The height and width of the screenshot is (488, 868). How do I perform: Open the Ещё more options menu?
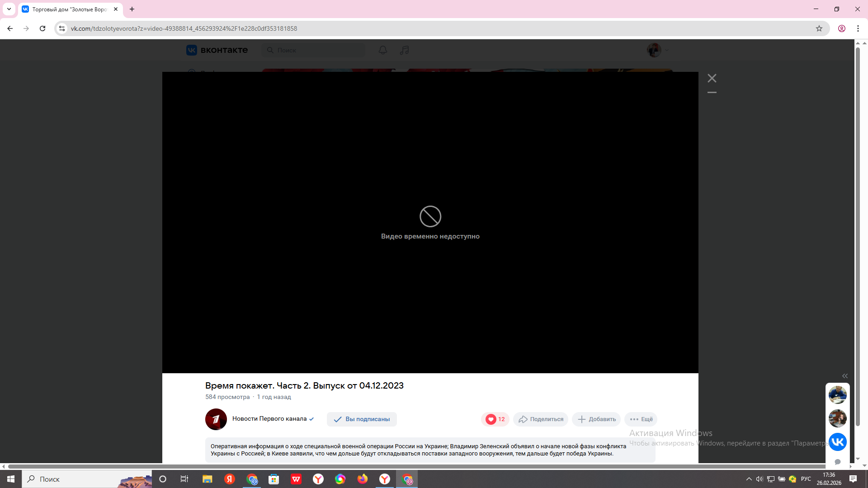[641, 419]
